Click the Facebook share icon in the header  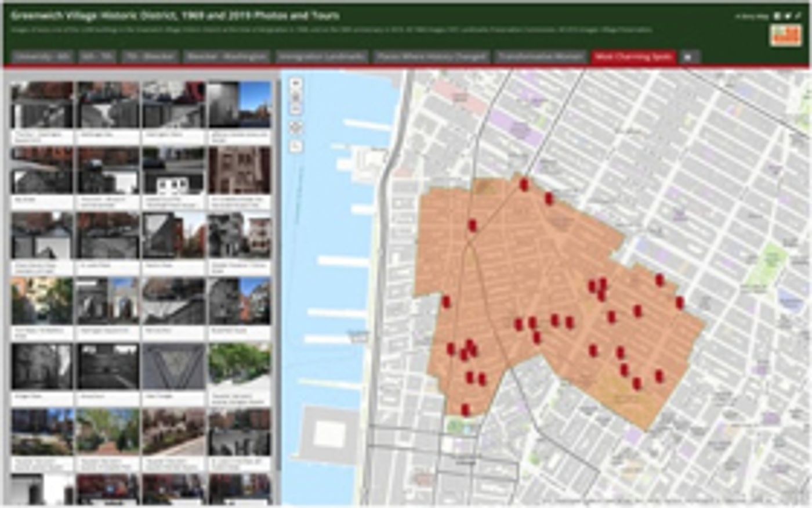[777, 16]
